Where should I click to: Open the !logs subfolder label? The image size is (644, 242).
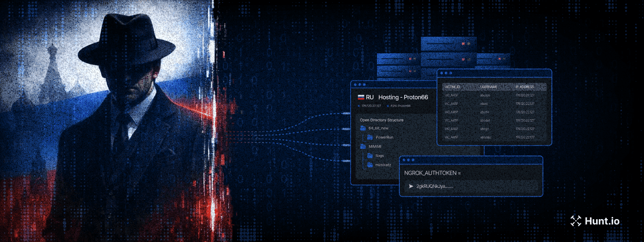point(380,156)
